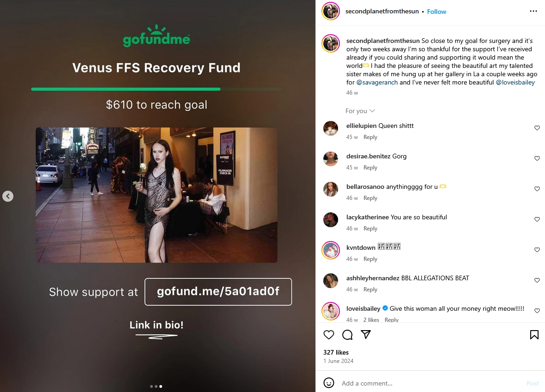View the 327 likes list

(x=336, y=352)
